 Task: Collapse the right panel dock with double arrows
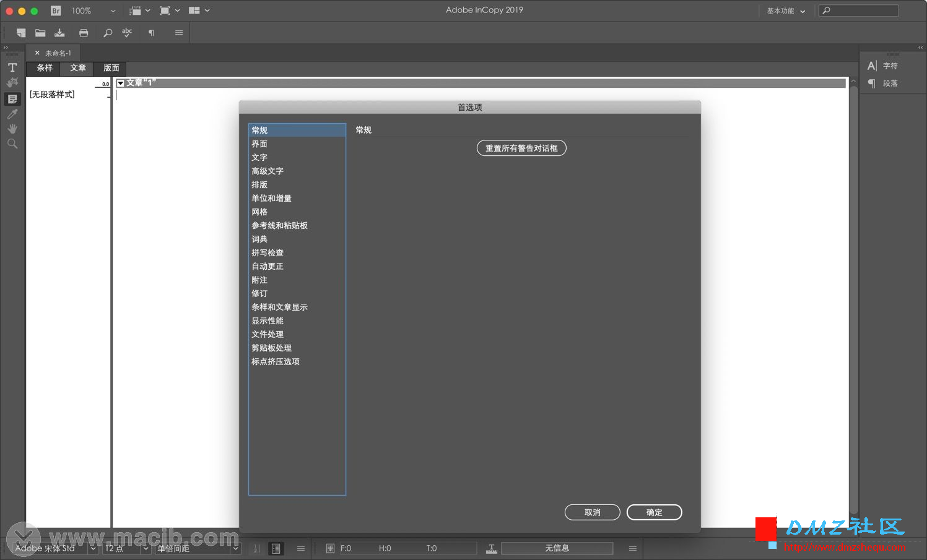pos(920,48)
